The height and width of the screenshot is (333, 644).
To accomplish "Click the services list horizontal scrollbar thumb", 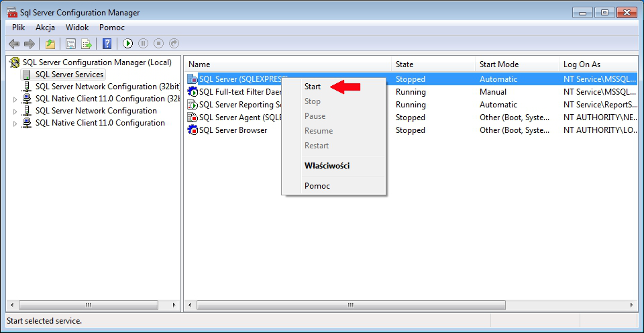I will tap(351, 305).
